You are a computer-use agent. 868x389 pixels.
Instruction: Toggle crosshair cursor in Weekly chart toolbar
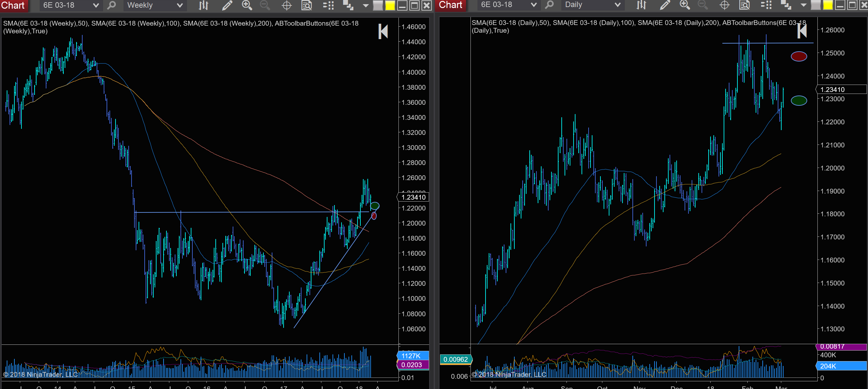(x=286, y=5)
